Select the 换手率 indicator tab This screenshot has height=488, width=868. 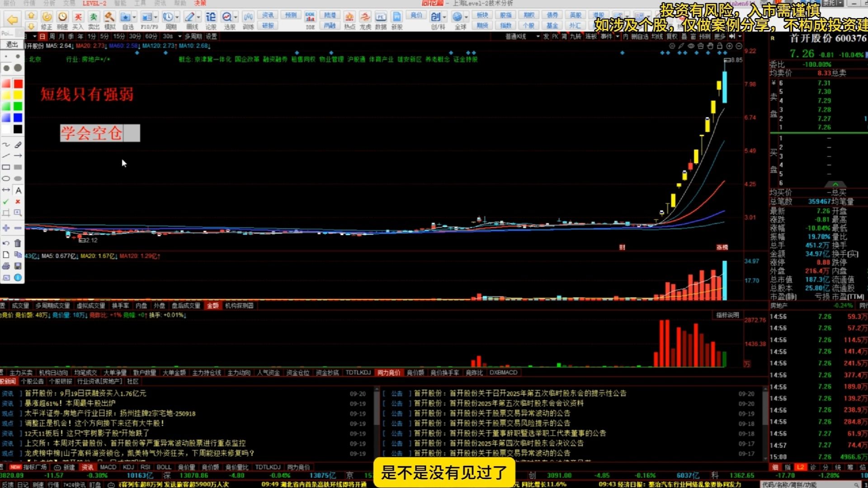click(x=120, y=306)
